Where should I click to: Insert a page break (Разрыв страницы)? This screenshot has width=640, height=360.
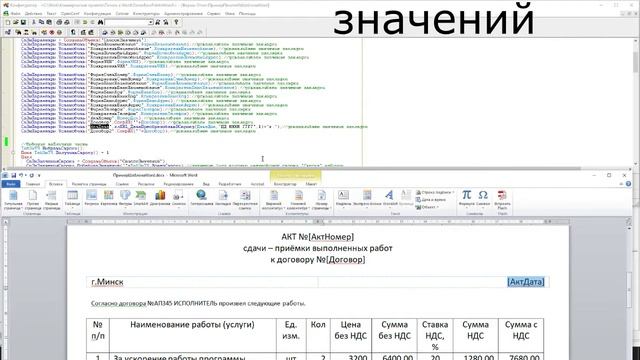click(51, 200)
